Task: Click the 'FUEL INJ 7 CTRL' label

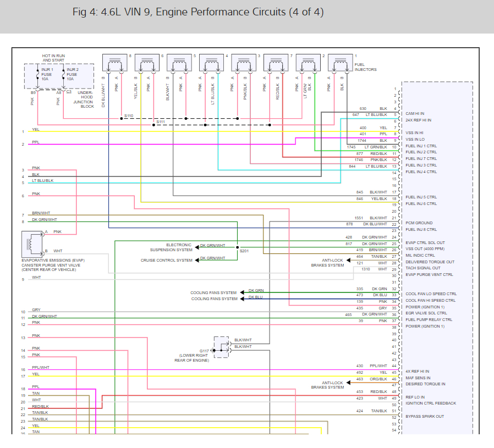Action: [x=421, y=159]
